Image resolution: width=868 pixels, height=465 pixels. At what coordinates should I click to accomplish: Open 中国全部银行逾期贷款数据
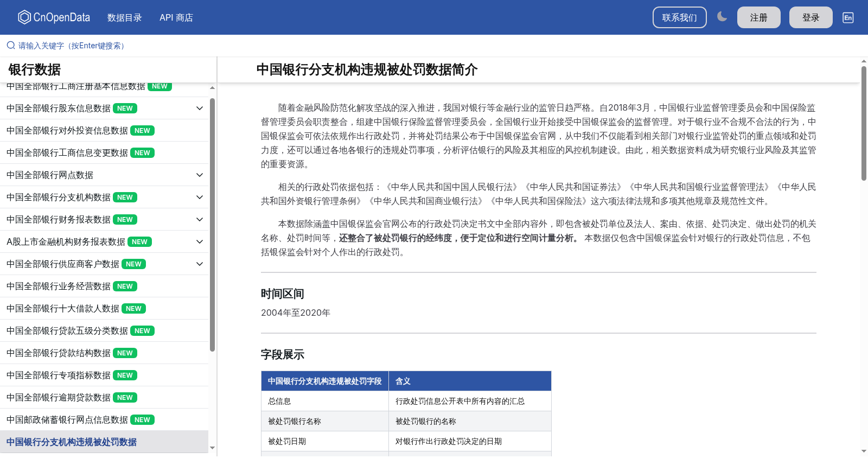[x=104, y=397]
